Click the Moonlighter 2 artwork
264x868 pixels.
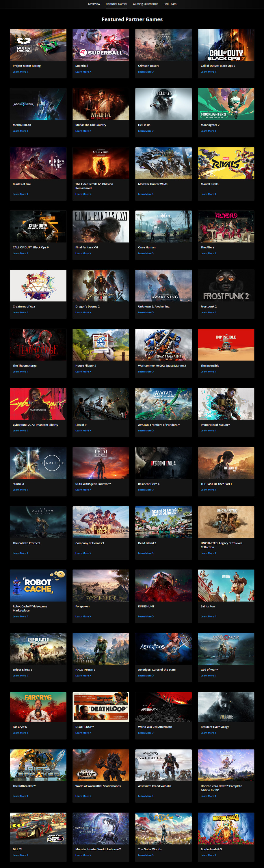(x=226, y=104)
